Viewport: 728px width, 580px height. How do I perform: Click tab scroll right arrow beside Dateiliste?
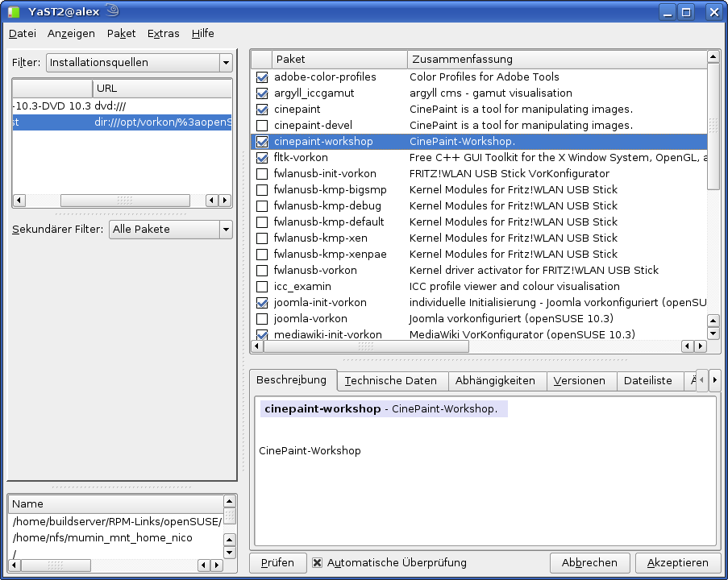click(714, 379)
